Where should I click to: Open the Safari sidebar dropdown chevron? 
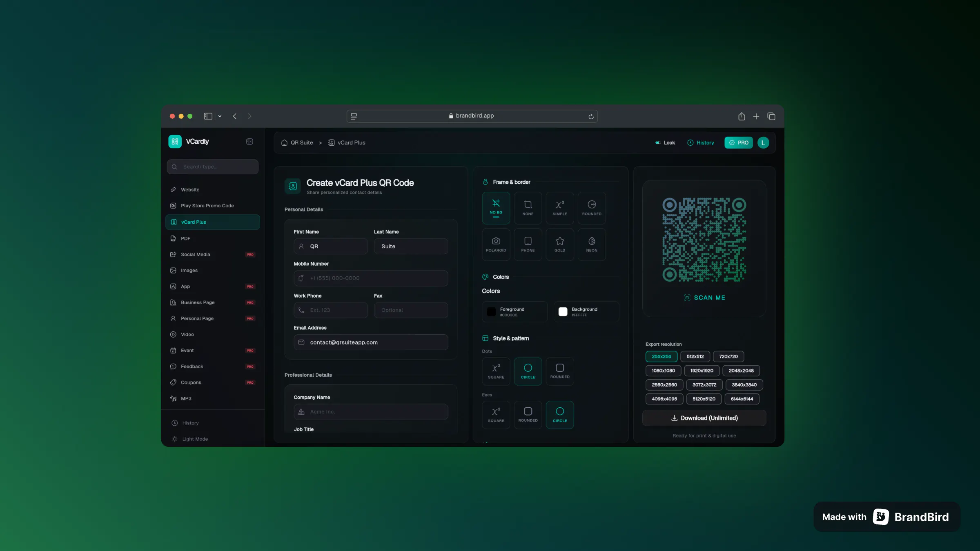click(x=220, y=116)
